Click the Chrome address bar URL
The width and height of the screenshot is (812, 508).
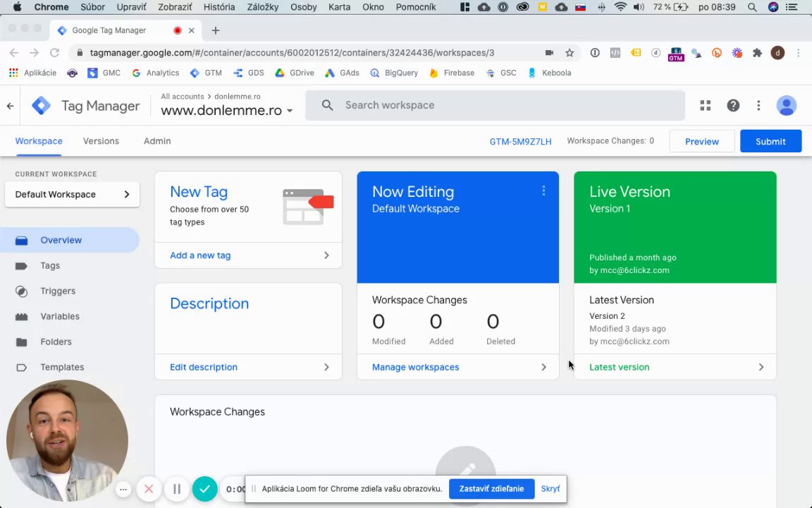(292, 52)
